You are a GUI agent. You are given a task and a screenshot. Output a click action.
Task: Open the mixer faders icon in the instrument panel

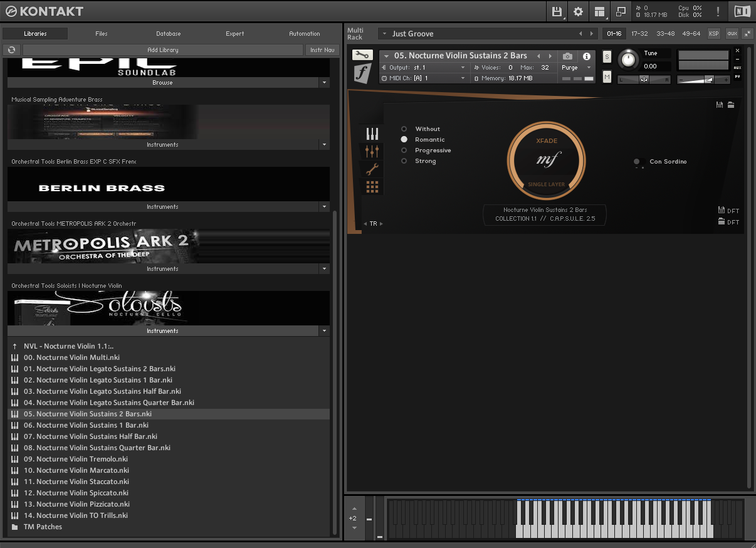click(x=372, y=151)
